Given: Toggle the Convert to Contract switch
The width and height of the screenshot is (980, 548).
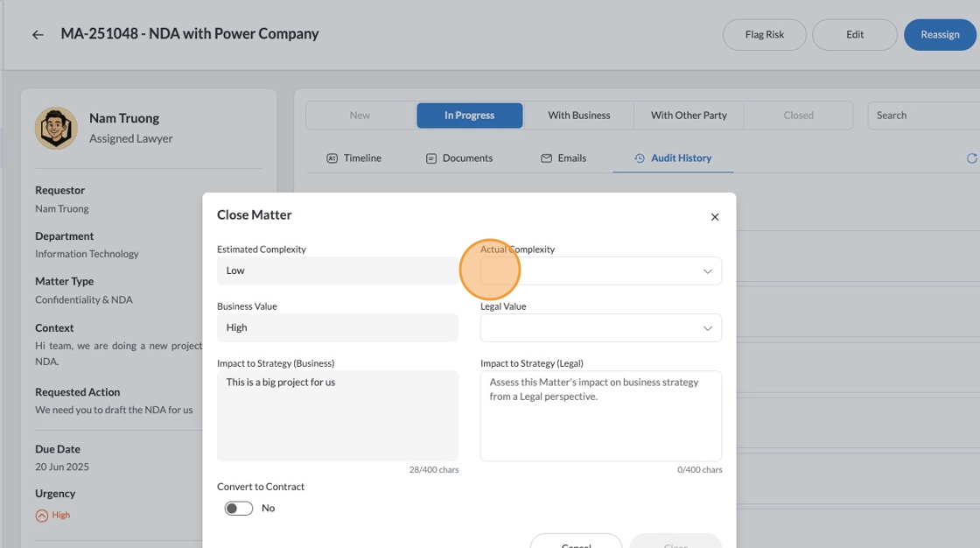Looking at the screenshot, I should [x=239, y=509].
